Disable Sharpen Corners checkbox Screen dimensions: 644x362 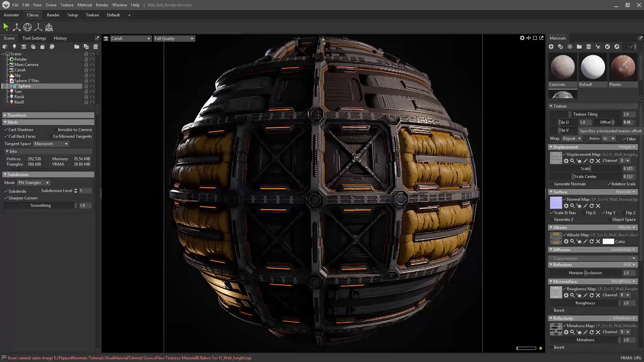click(6, 198)
